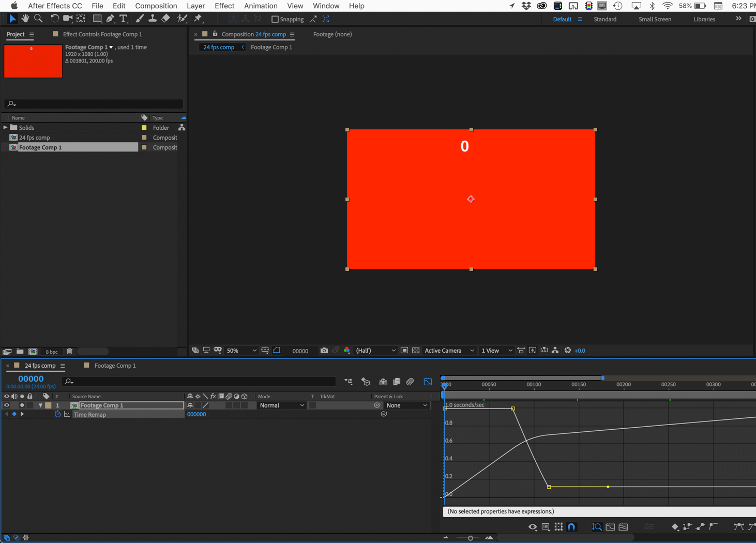Screen dimensions: 756x543
Task: Click the 8 bpc color depth button
Action: (52, 352)
